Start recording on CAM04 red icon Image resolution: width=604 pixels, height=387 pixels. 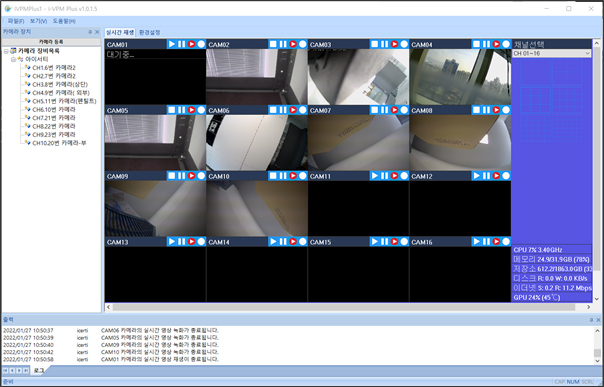[x=496, y=44]
